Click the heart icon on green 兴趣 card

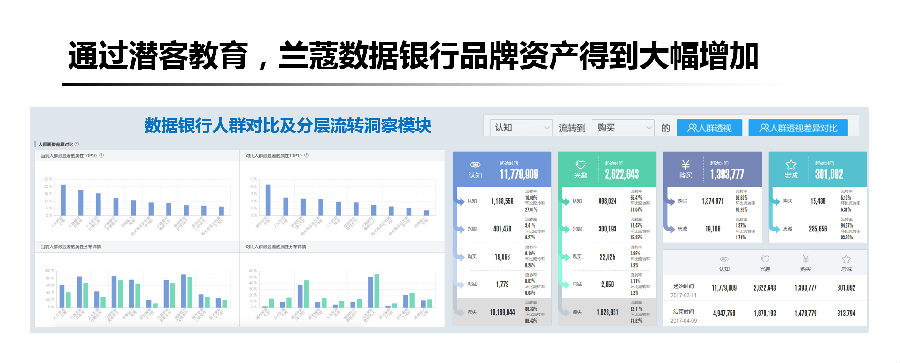pos(580,164)
